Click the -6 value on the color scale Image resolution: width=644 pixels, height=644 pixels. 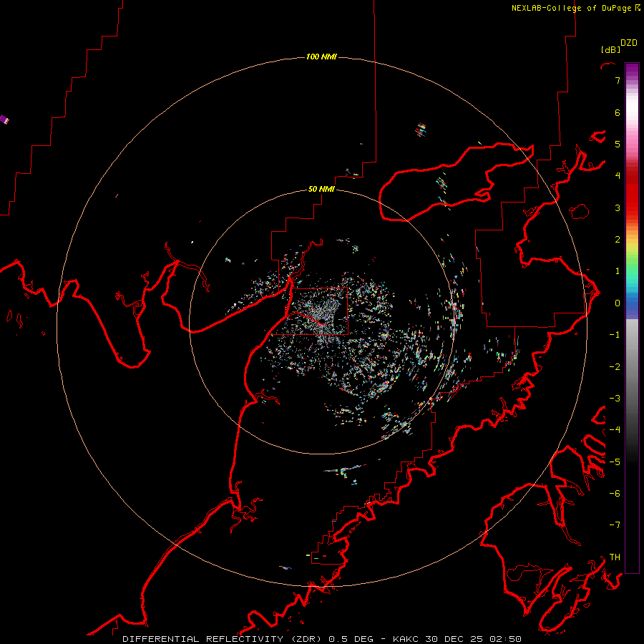(615, 494)
